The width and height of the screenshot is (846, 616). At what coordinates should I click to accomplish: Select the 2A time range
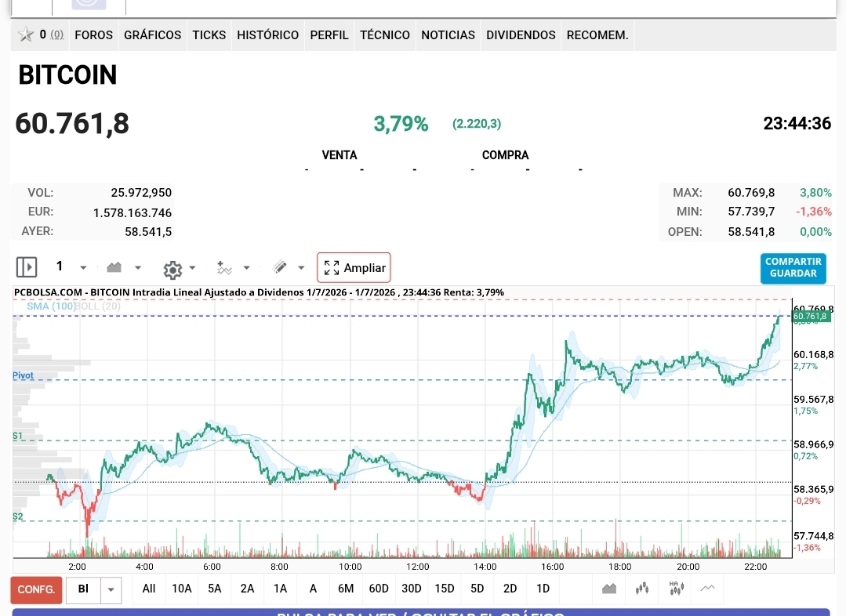247,589
